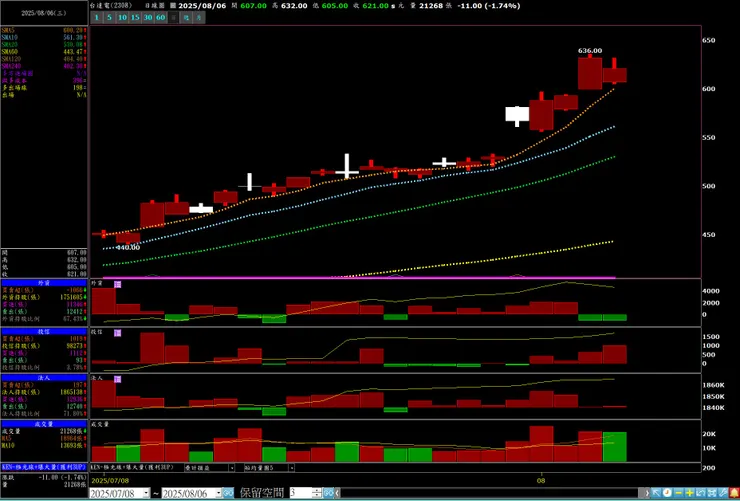Click the blue KEN strategy label bar
Screen dimensions: 740x501
[x=44, y=467]
